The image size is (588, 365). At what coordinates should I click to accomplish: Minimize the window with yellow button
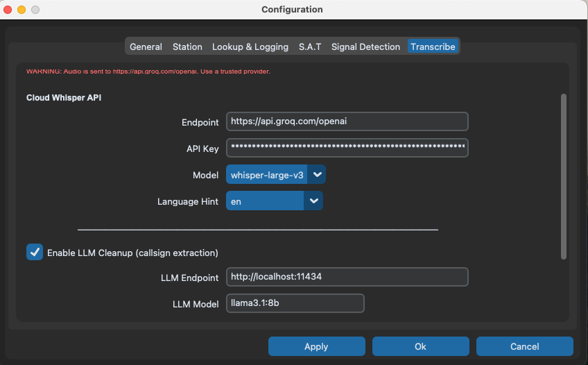(21, 10)
